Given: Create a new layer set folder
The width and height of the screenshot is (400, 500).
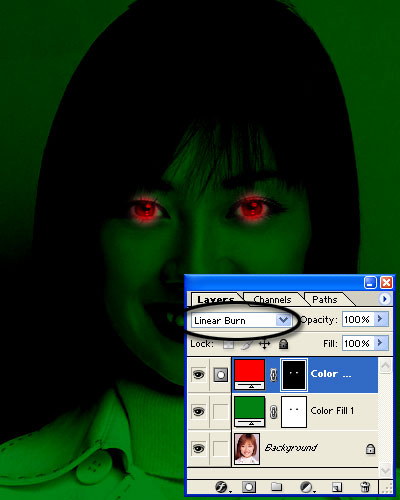Looking at the screenshot, I should 276,487.
